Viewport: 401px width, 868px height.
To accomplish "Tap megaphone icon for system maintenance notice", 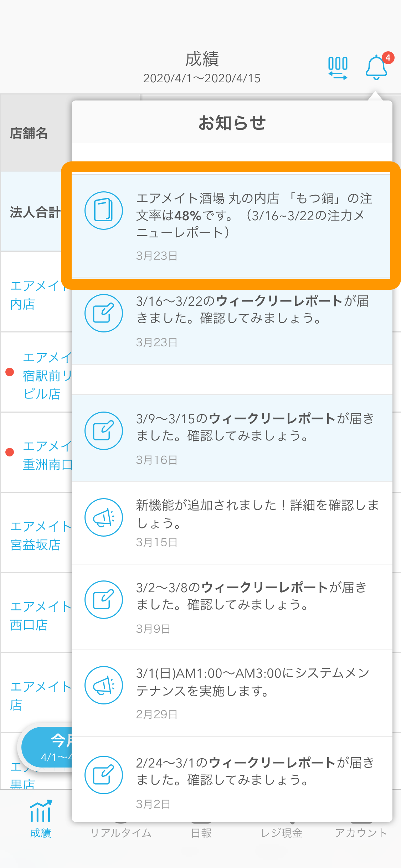I will click(104, 685).
